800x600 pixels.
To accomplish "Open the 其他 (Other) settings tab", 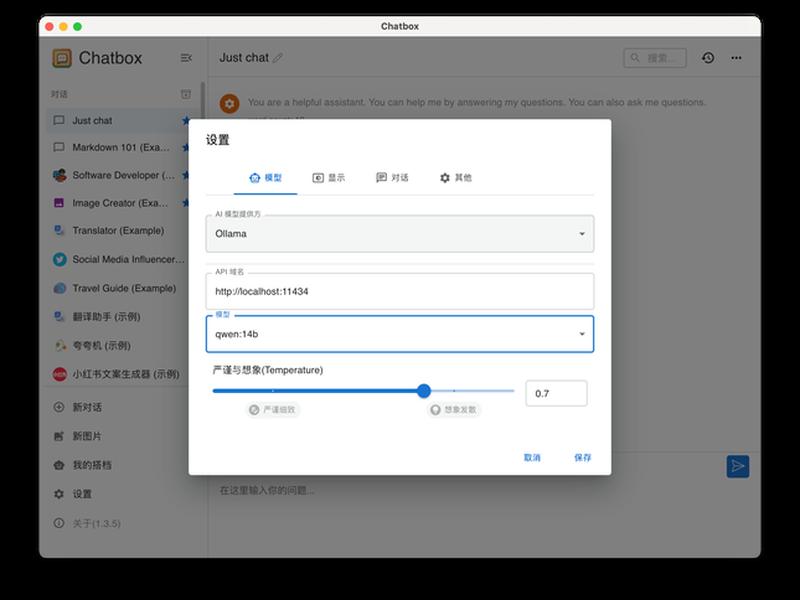I will 456,178.
